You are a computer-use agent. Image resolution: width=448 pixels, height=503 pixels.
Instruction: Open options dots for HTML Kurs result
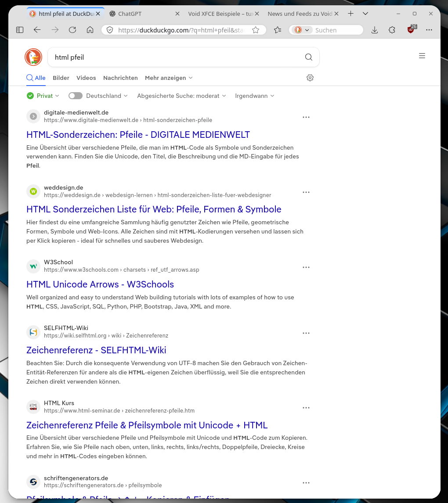tap(306, 408)
